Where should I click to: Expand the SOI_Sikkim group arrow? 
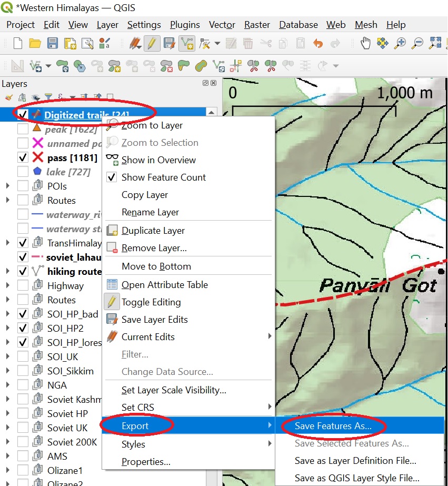coord(8,370)
